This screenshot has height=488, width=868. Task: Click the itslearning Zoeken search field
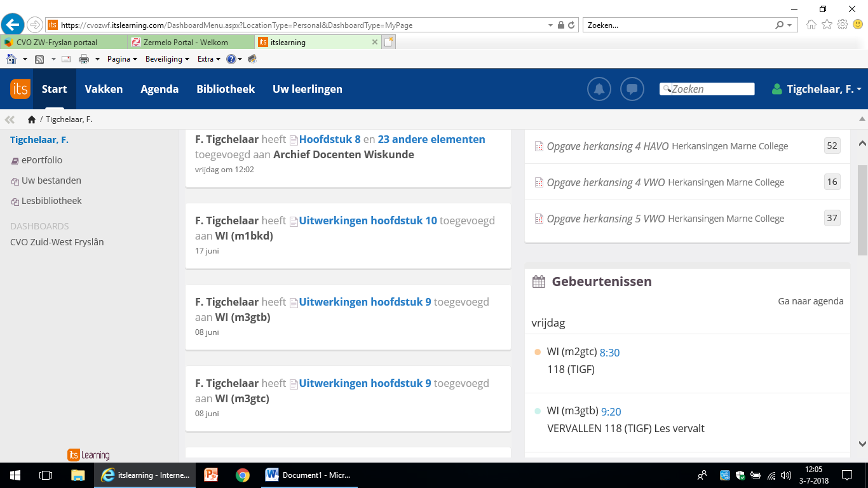[x=712, y=89]
